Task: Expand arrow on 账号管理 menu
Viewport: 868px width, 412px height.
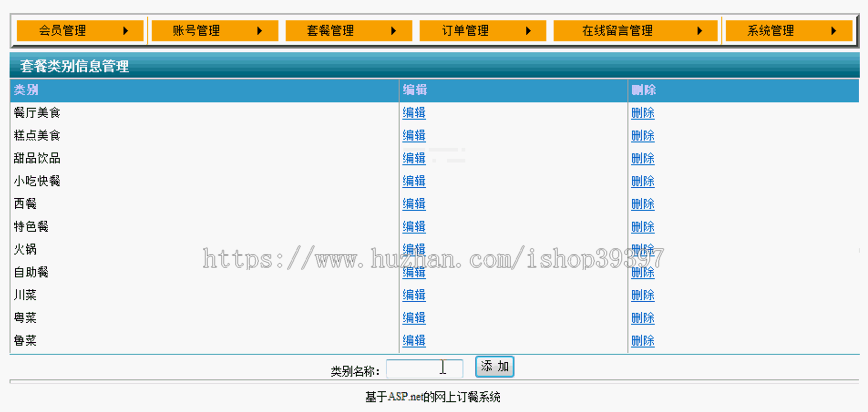Action: point(260,31)
